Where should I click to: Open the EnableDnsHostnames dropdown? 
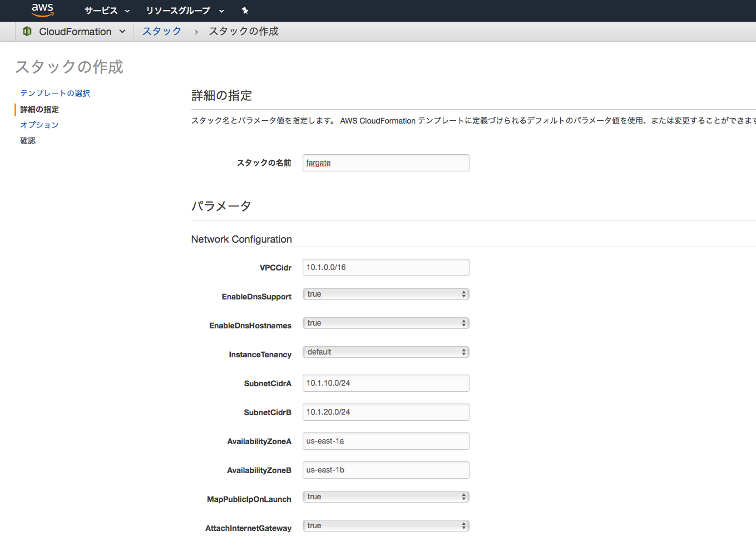click(386, 323)
